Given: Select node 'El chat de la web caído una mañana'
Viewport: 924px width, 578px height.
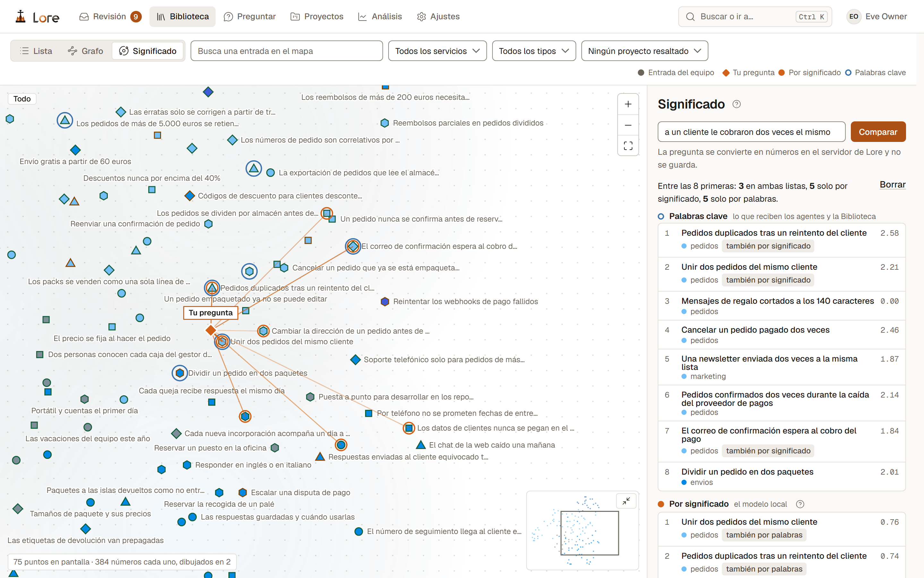Looking at the screenshot, I should (421, 445).
